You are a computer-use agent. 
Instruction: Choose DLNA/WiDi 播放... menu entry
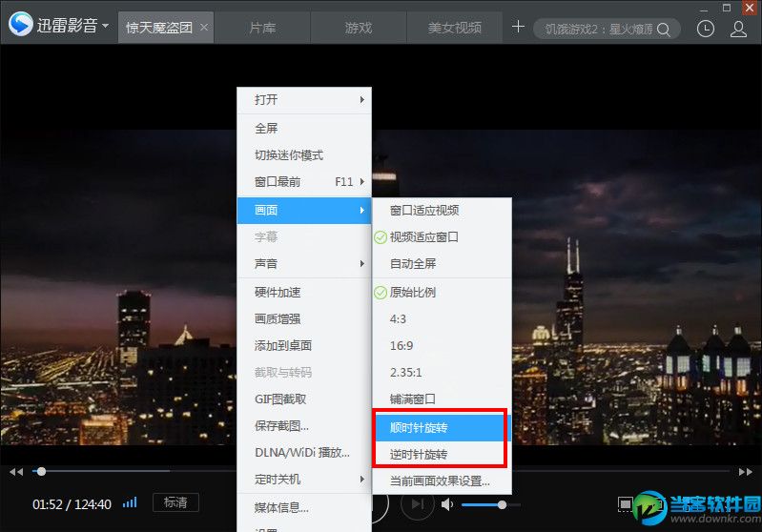[x=304, y=452]
